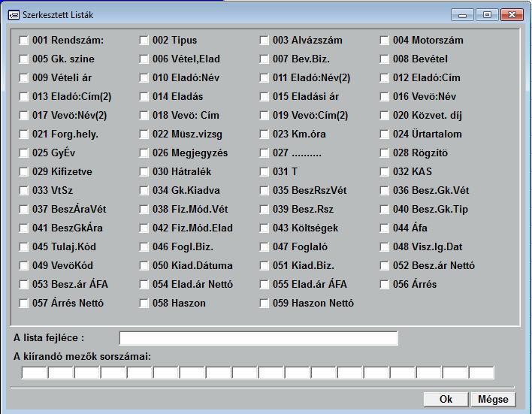This screenshot has height=414, width=532.
Task: Toggle 005 Gk. szine checkbox
Action: 24,59
